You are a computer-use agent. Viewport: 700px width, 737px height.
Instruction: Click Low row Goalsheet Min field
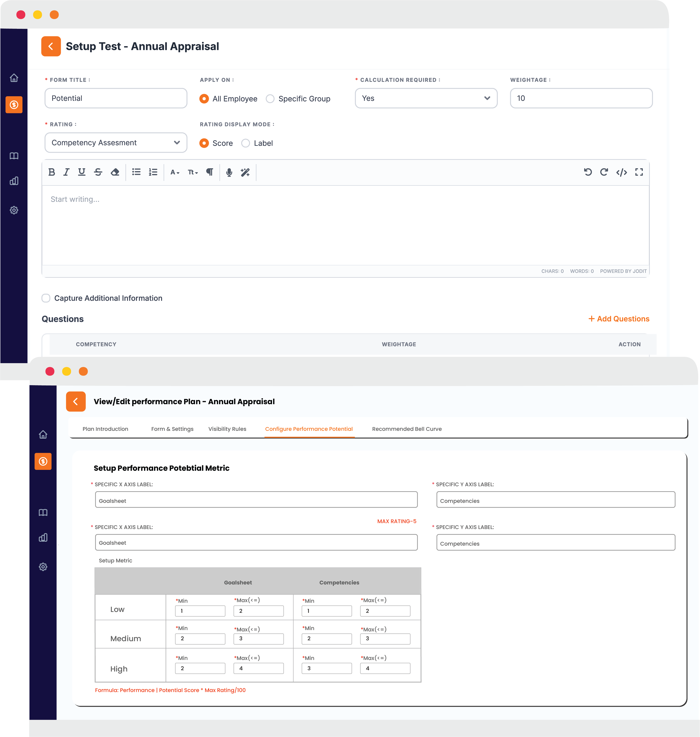(200, 611)
